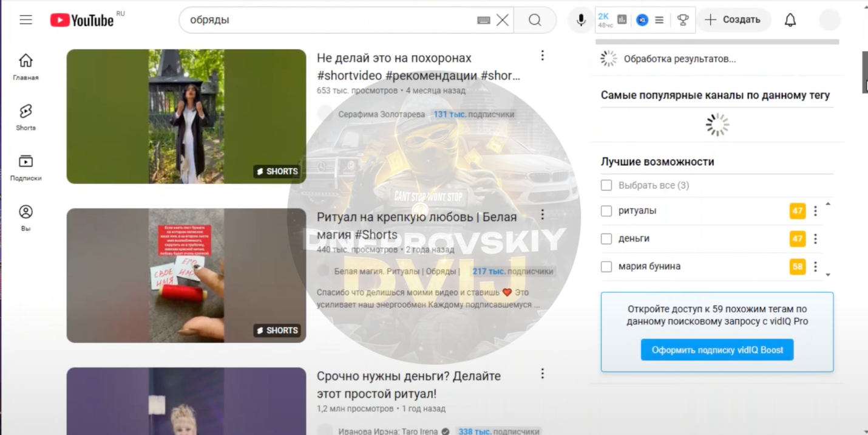
Task: Open vidIQ trophy achievements icon
Action: (x=683, y=20)
